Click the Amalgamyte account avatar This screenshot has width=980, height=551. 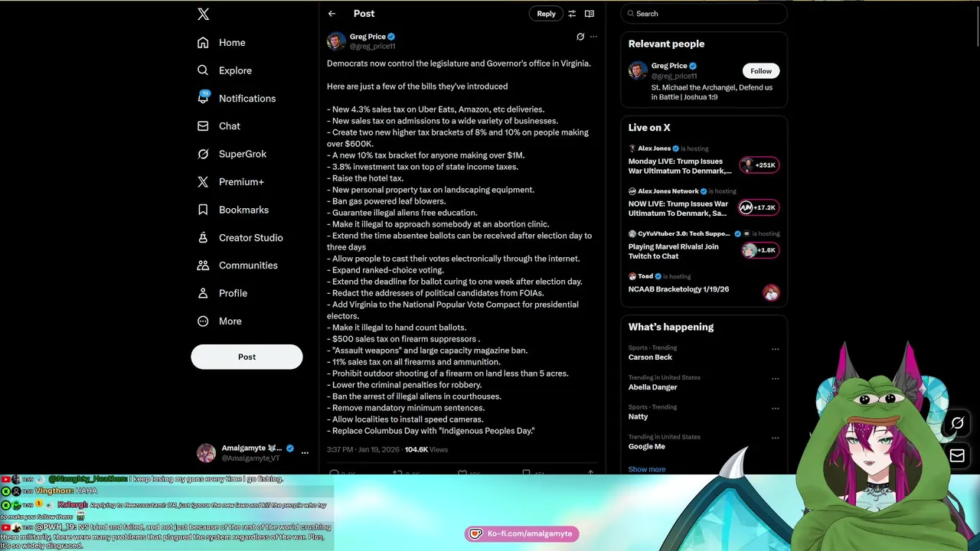pos(207,453)
